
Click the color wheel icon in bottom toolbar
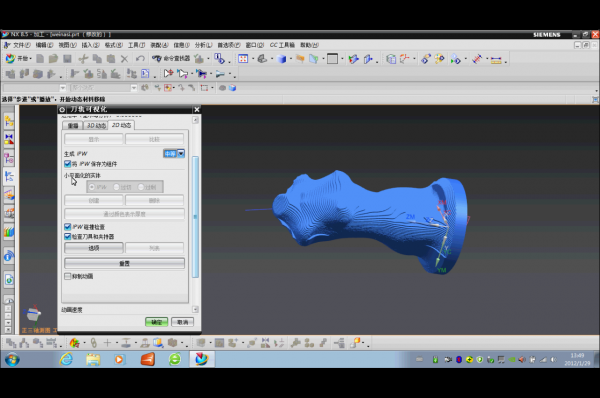tap(75, 343)
